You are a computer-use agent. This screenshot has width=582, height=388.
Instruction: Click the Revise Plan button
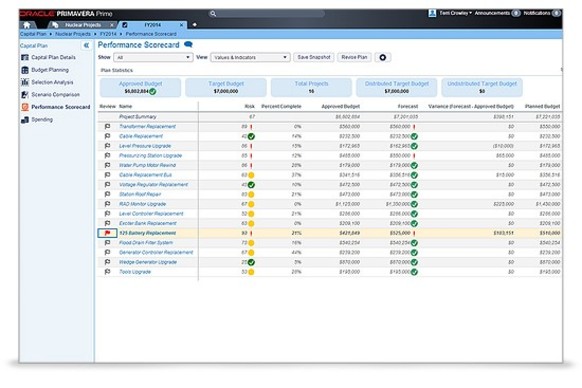(354, 58)
